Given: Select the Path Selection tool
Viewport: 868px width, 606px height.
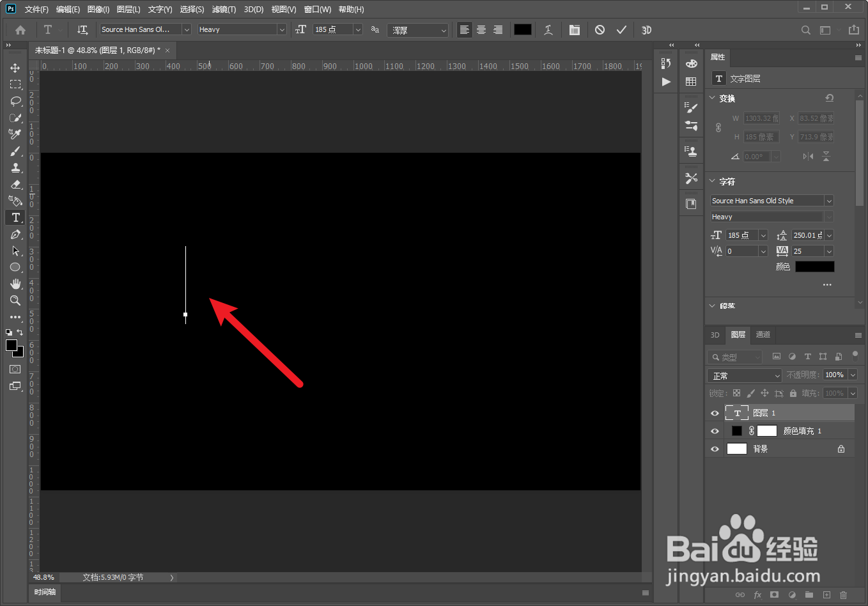Looking at the screenshot, I should [x=15, y=251].
